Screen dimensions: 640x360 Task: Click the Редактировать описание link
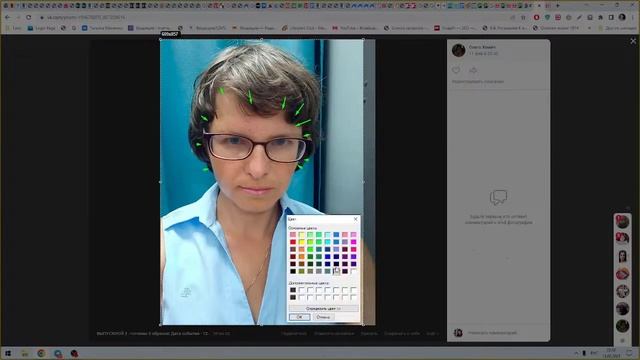click(478, 82)
